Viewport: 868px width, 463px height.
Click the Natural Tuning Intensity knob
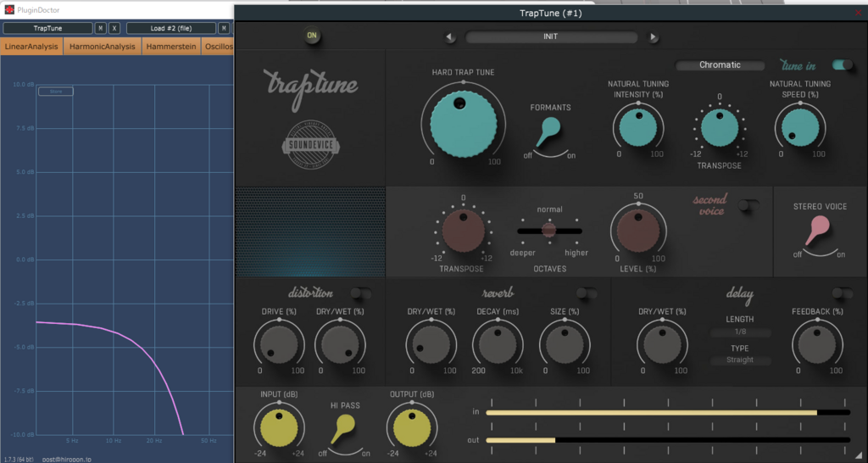coord(637,127)
